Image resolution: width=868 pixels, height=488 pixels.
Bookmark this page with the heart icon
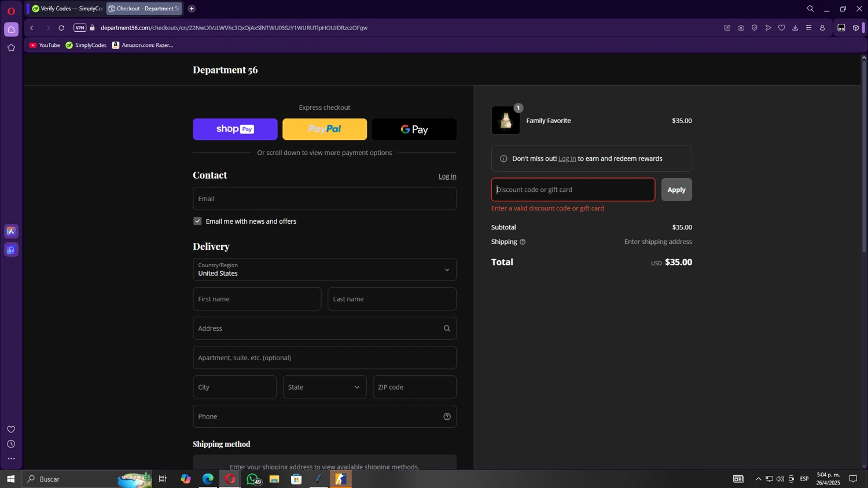coord(782,28)
